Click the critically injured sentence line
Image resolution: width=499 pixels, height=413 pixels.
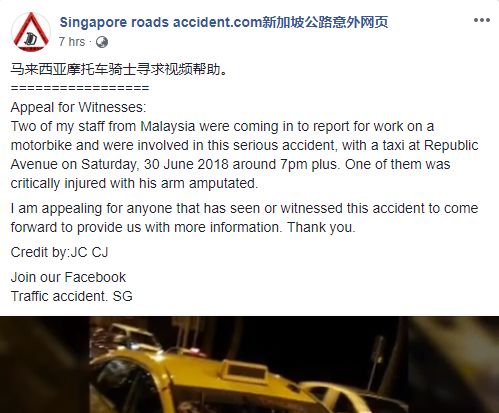point(134,183)
